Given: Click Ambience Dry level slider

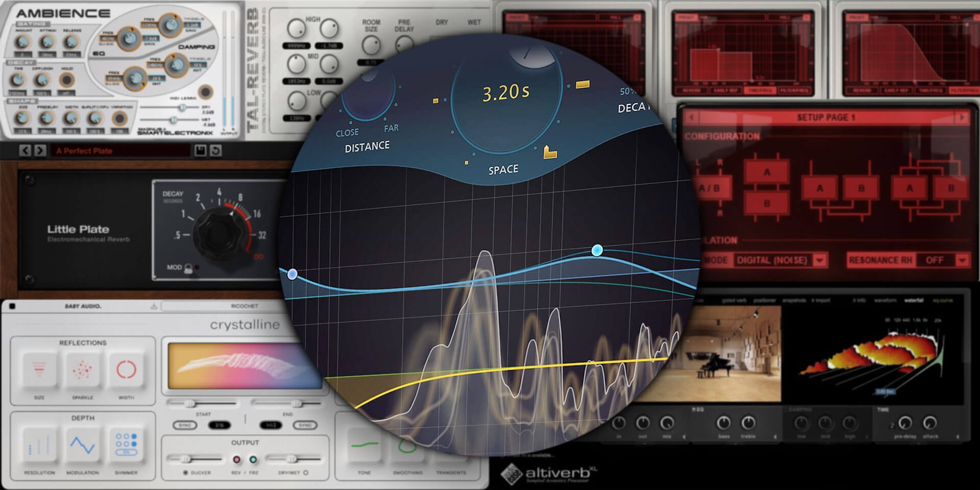Looking at the screenshot, I should (x=170, y=107).
